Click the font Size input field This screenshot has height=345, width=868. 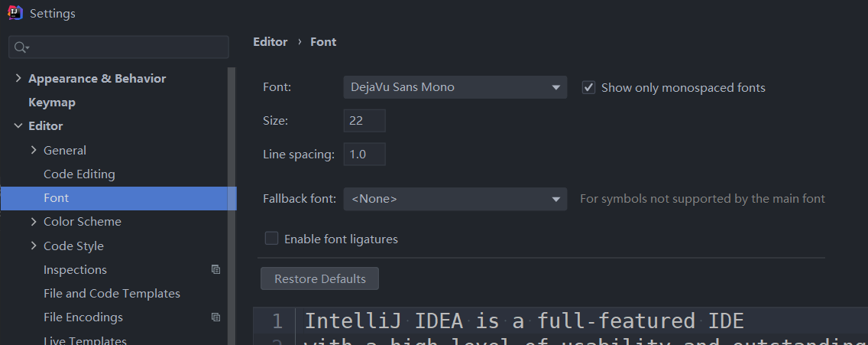click(364, 120)
